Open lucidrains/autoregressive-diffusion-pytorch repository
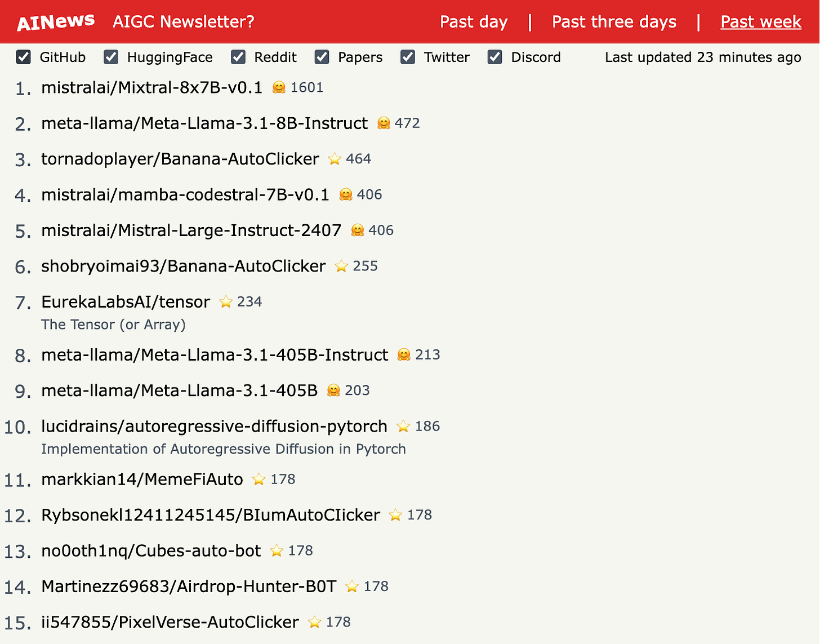 click(214, 426)
